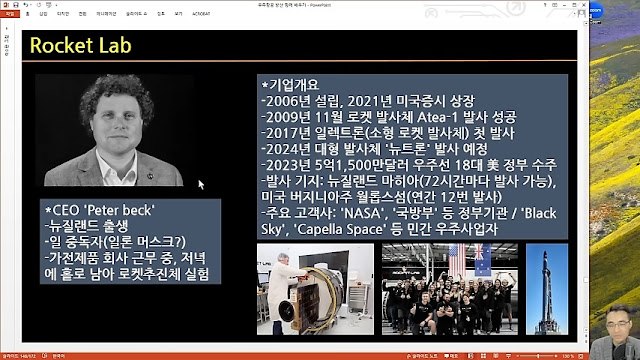The image size is (640, 360).
Task: Click the Save icon in quick access toolbar
Action: pos(16,5)
